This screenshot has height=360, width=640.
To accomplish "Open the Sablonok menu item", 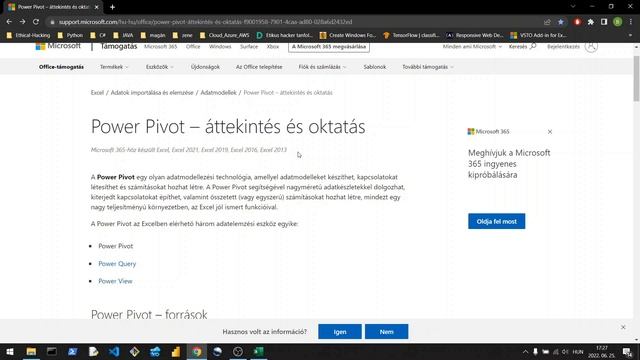I will click(x=375, y=67).
